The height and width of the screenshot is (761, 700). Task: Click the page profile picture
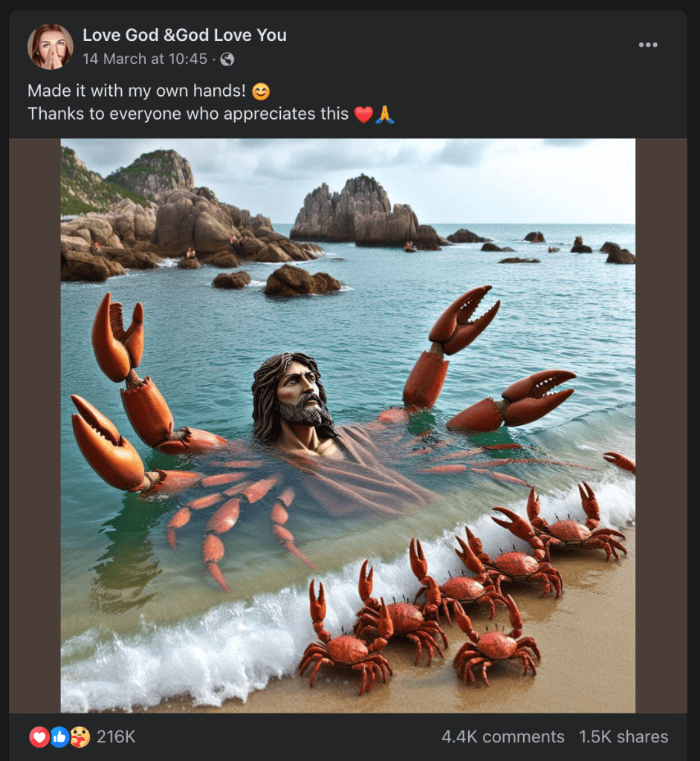(51, 47)
